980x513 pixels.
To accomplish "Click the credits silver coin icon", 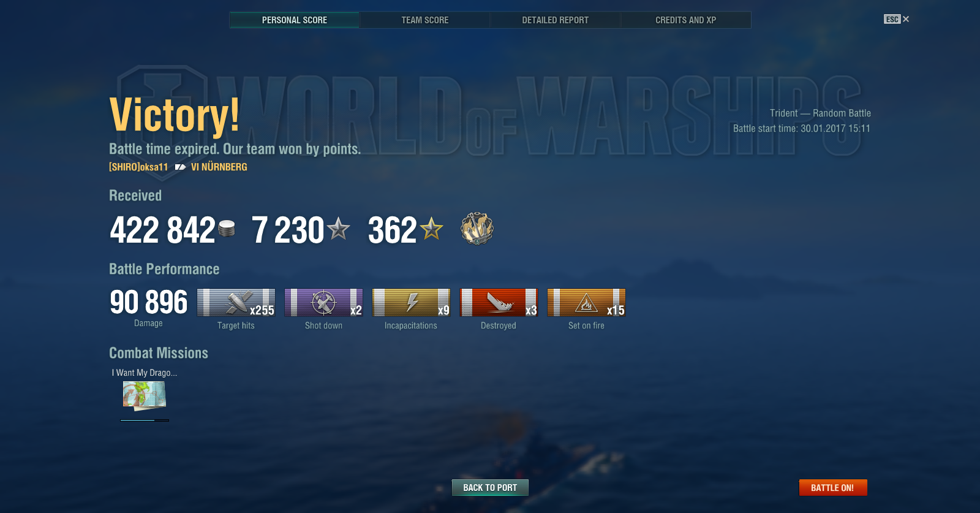I will [227, 229].
